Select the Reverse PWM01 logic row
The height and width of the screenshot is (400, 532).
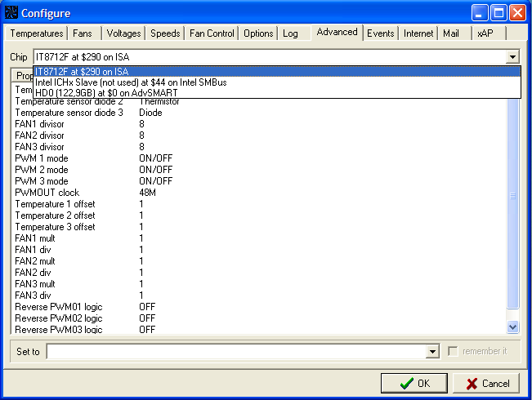coord(260,307)
